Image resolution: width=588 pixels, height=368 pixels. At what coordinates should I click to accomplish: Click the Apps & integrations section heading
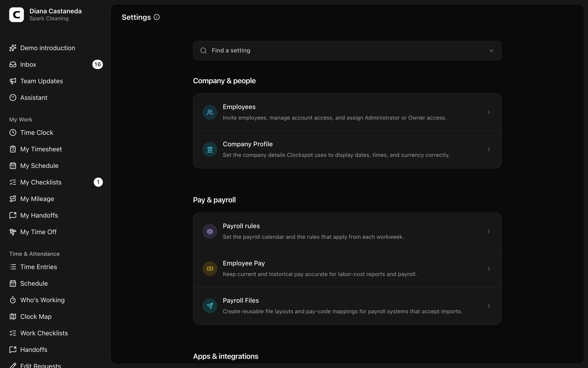click(x=226, y=356)
